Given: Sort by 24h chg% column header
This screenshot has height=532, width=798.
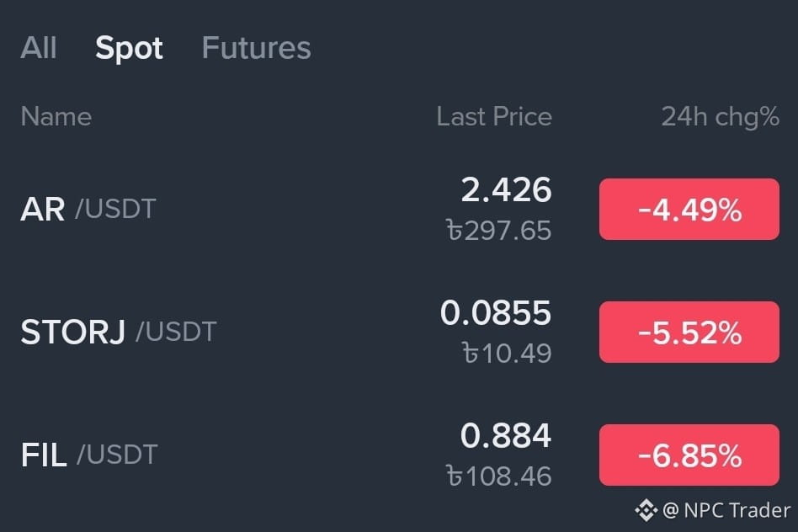Looking at the screenshot, I should (720, 116).
